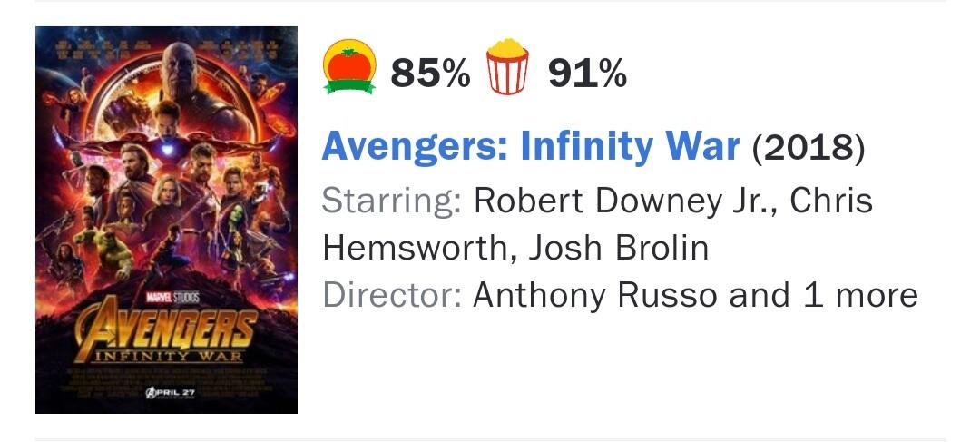Image resolution: width=980 pixels, height=442 pixels.
Task: Click the popcorn bucket audience icon
Action: point(508,69)
